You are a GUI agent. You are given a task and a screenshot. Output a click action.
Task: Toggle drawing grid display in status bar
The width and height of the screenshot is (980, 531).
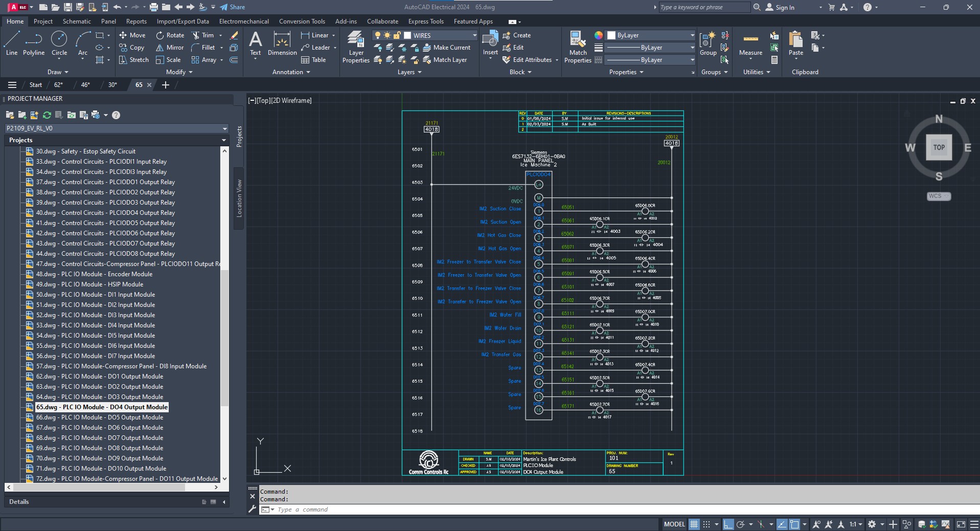click(694, 524)
